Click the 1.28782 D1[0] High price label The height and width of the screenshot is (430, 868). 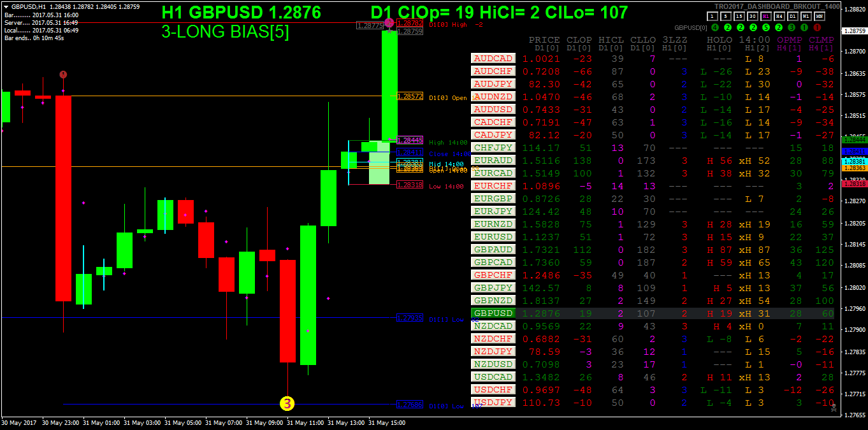[x=410, y=23]
